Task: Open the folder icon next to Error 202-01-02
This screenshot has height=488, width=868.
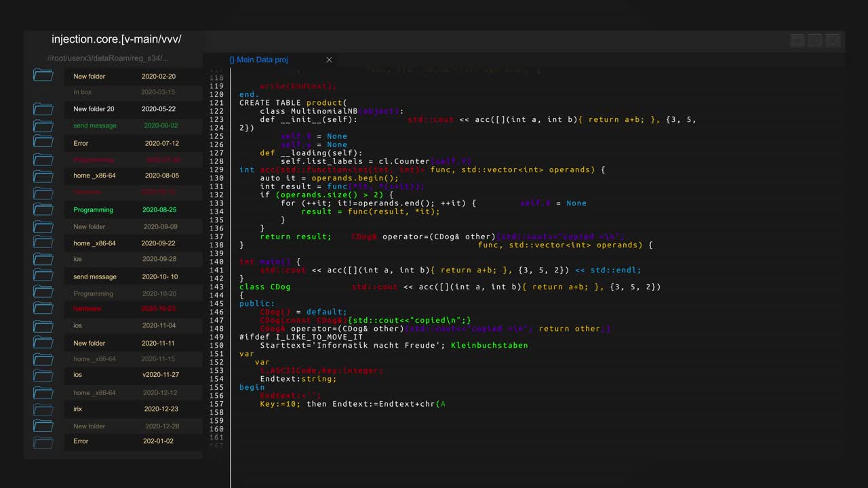Action: click(x=43, y=441)
